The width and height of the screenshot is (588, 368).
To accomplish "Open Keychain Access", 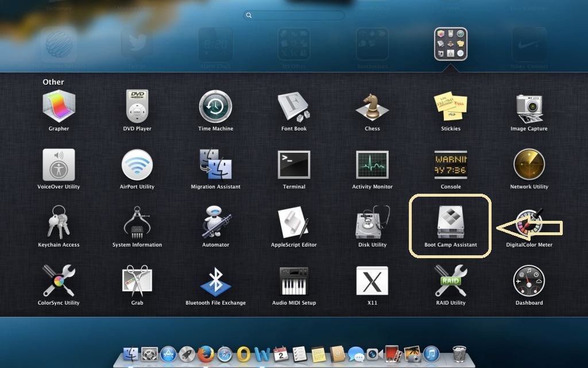I will pos(59,223).
